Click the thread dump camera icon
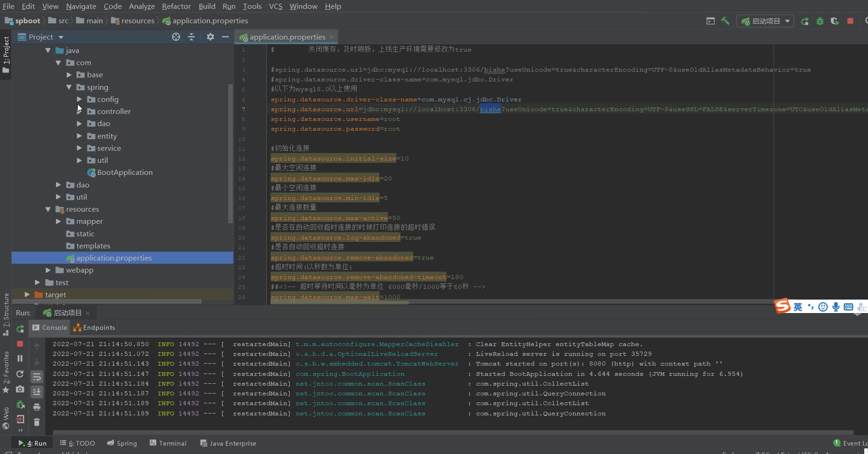The height and width of the screenshot is (454, 868). tap(20, 389)
